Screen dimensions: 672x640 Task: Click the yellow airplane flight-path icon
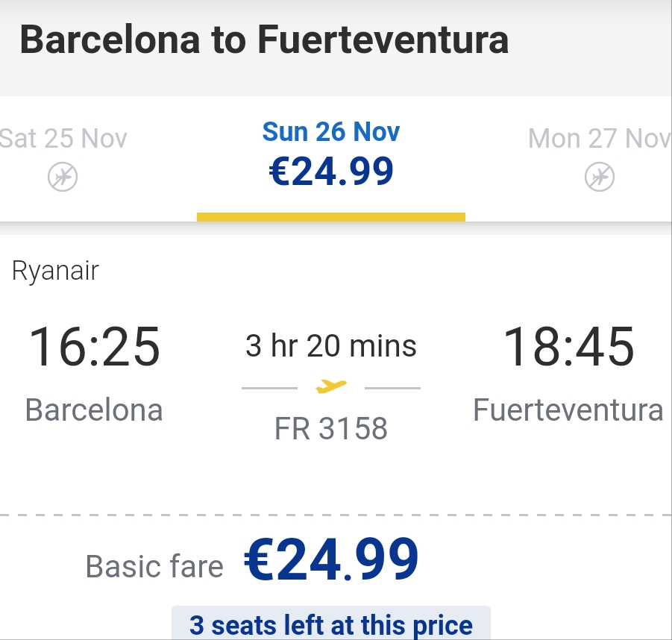tap(331, 386)
